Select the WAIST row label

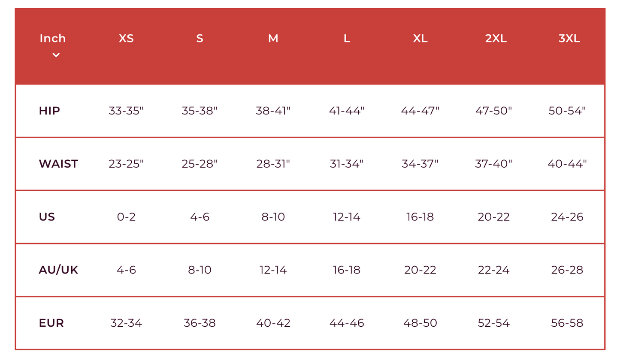58,164
